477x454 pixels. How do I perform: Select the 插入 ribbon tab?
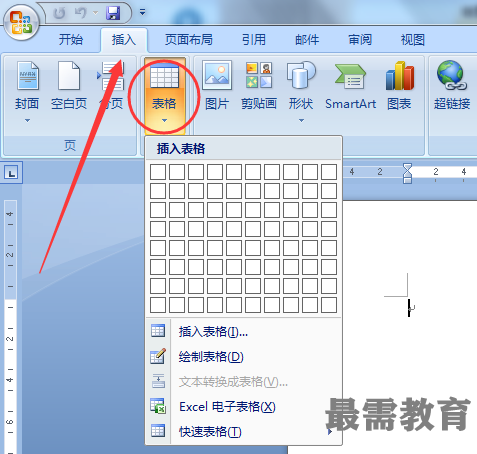pyautogui.click(x=124, y=40)
